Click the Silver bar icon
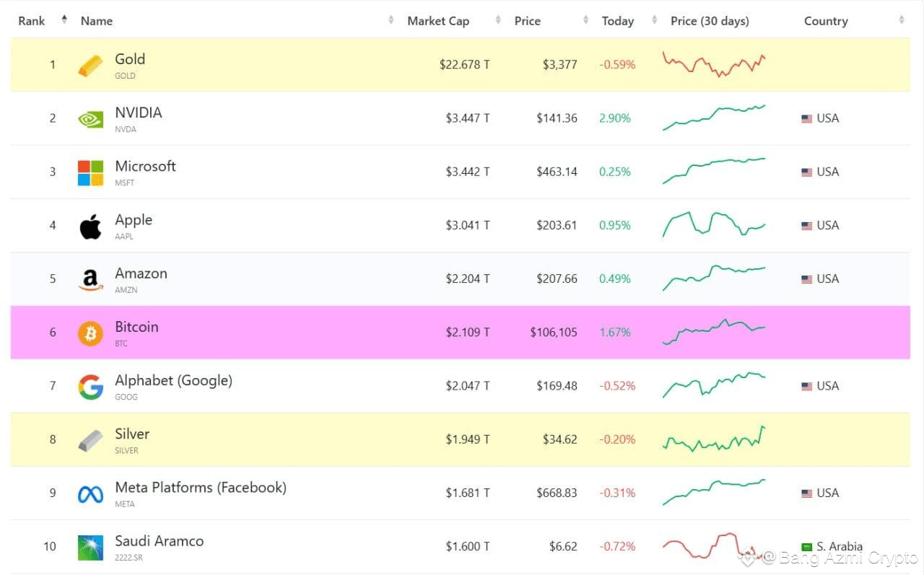The height and width of the screenshot is (575, 924). 90,441
